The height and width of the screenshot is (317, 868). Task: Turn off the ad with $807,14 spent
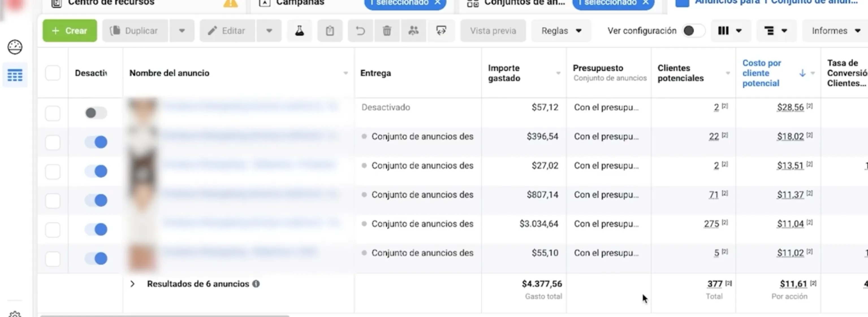point(96,200)
